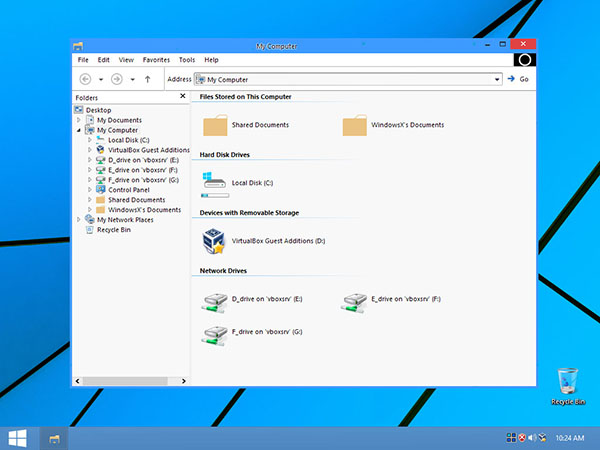
Task: Open the VirtualBox Guest Additions (D:) drive icon
Action: [x=214, y=241]
